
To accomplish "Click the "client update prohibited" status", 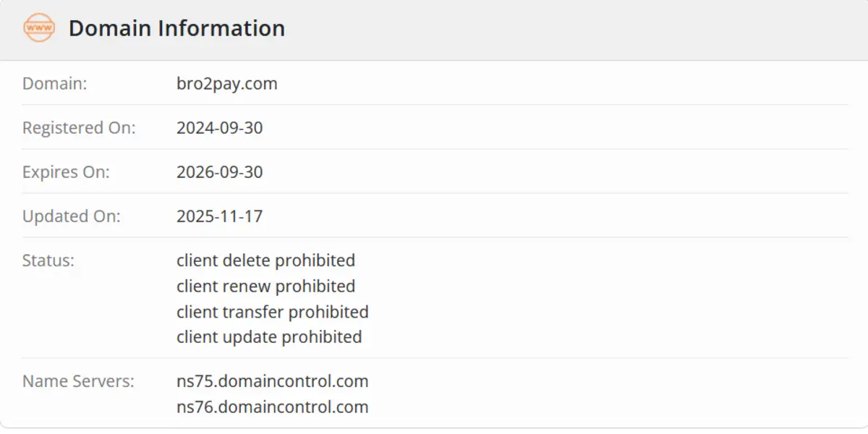I will [268, 337].
